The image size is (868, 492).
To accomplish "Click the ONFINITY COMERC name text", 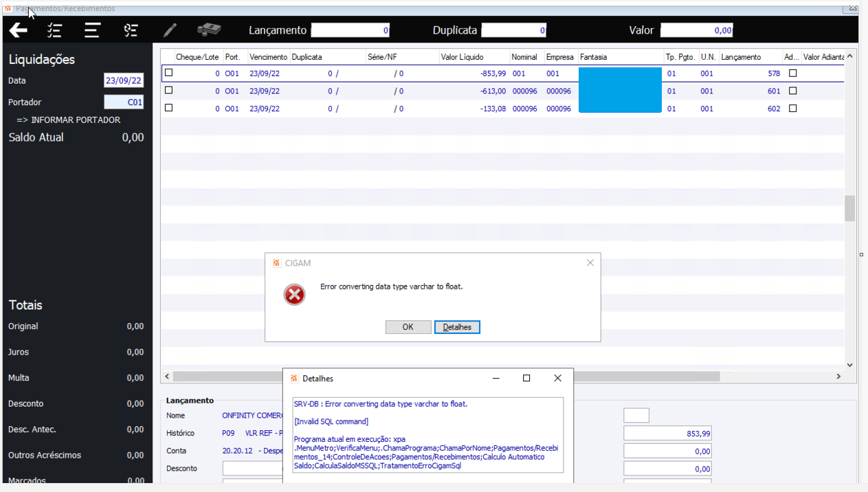I will pos(253,416).
